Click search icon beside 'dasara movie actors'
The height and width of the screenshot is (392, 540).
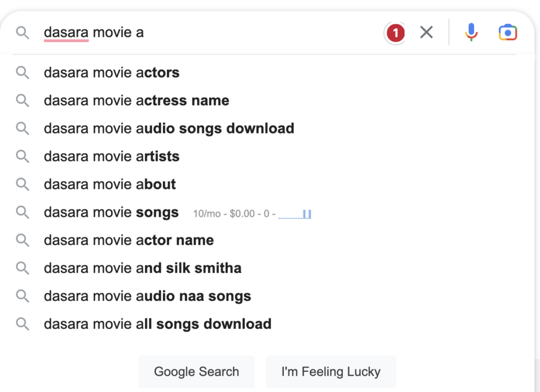coord(22,73)
